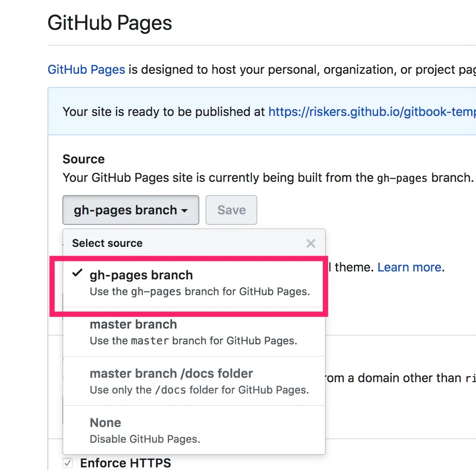Click the checkmark beside gh-pages branch
Image resolution: width=476 pixels, height=470 pixels.
click(x=77, y=273)
